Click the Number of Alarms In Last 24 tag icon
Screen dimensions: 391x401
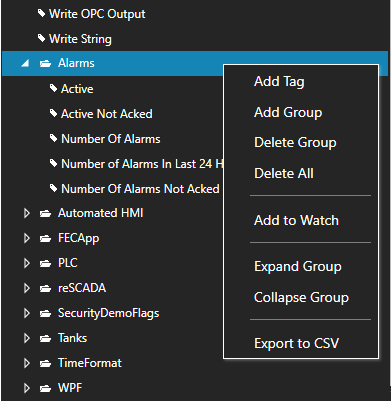tap(53, 163)
